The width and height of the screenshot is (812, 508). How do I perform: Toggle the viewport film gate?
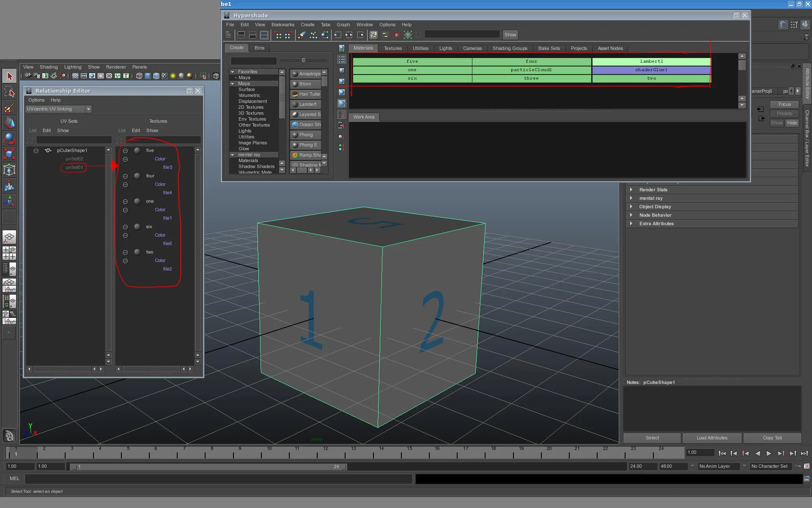tap(83, 76)
